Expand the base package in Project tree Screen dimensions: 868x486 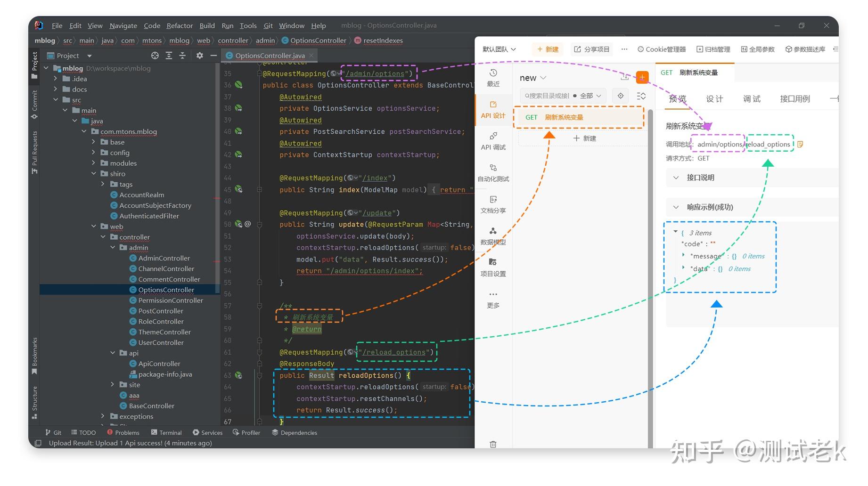click(93, 142)
